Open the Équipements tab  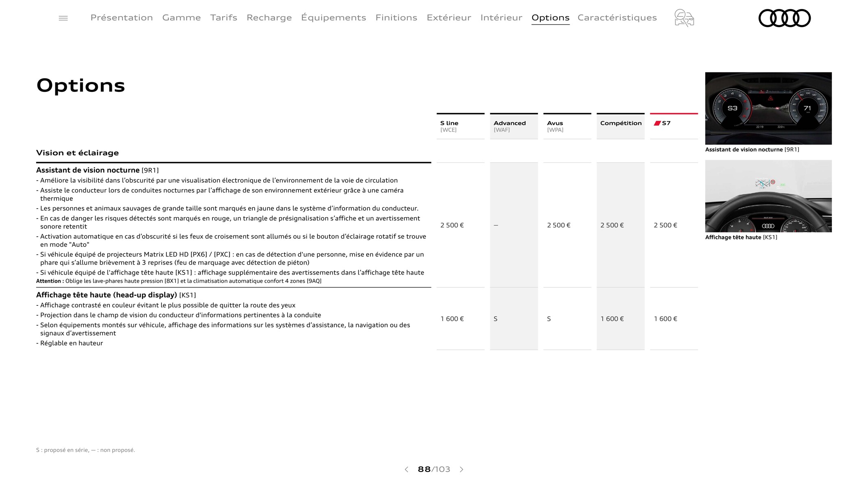coord(334,17)
